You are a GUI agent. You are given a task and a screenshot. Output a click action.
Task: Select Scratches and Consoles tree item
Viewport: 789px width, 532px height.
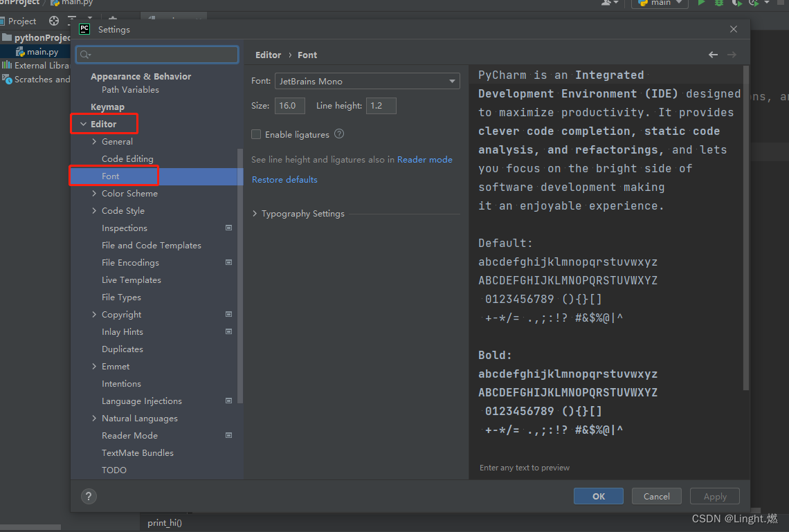point(36,80)
